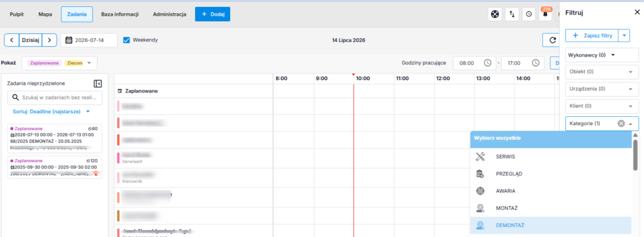Click the Zapisz filtry button

pos(592,36)
